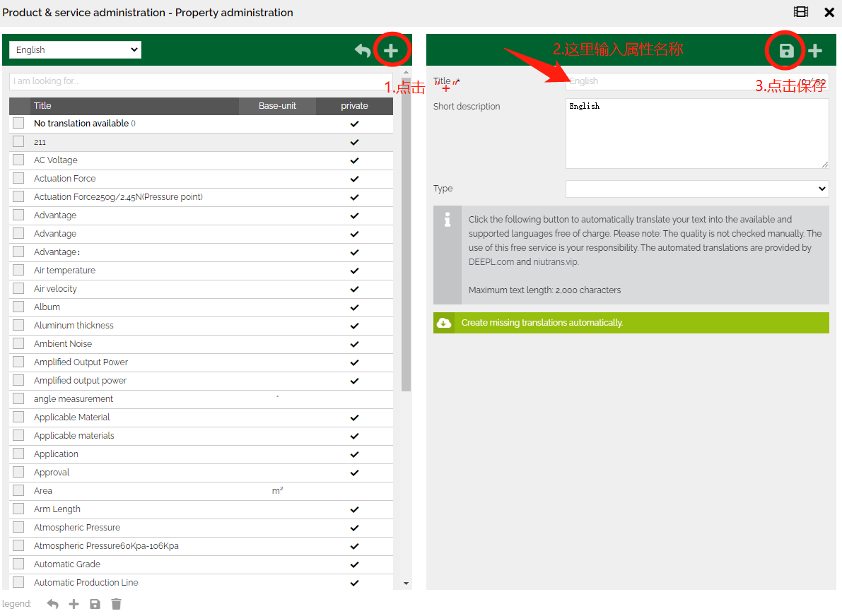Click the cloud download icon
Viewport: 842px width, 616px height.
[444, 323]
